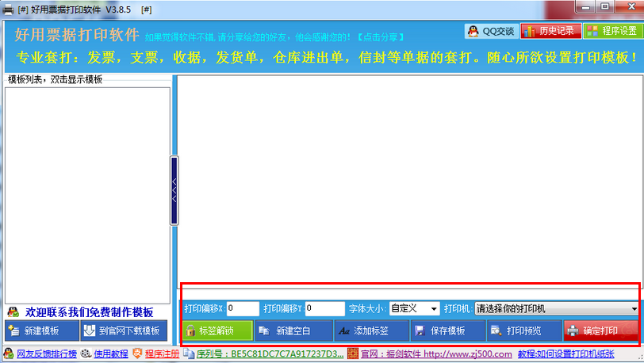
Task: Open 历史记录 history records
Action: (x=551, y=31)
